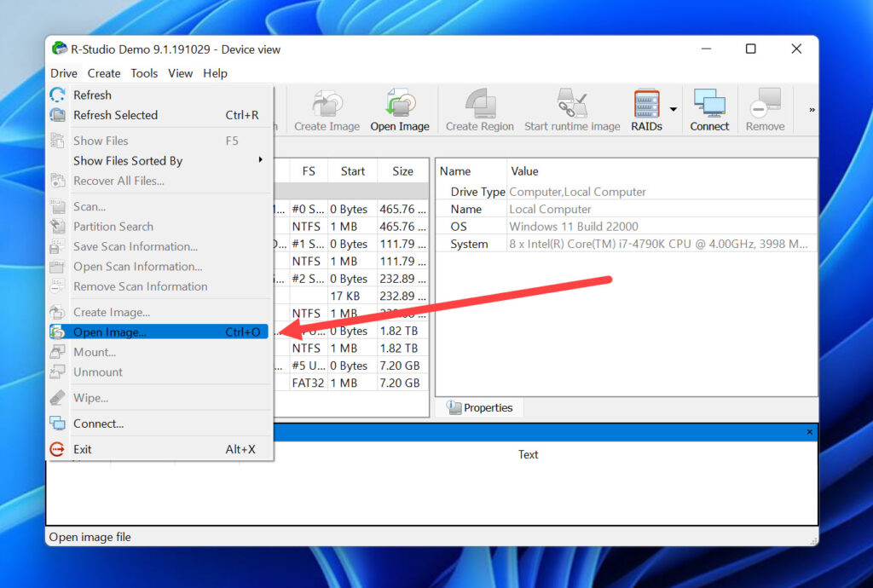Open the Tools menu
Viewport: 873px width, 588px height.
(144, 73)
